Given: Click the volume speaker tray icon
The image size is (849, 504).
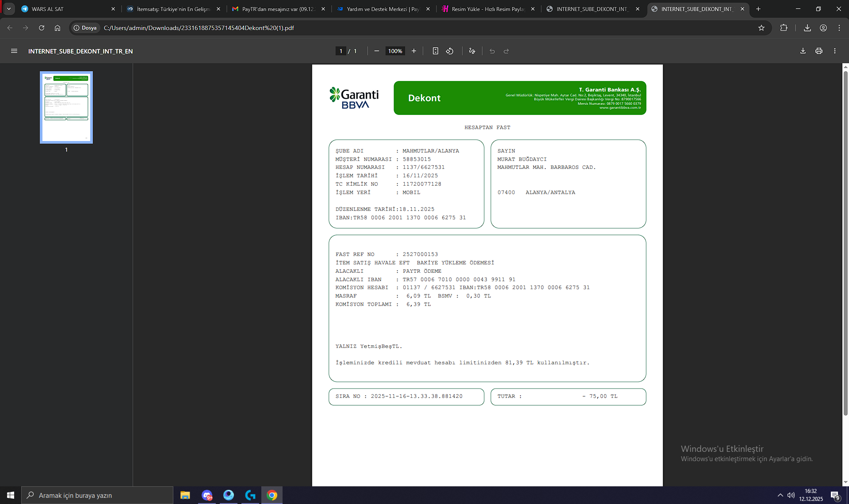Looking at the screenshot, I should tap(791, 495).
